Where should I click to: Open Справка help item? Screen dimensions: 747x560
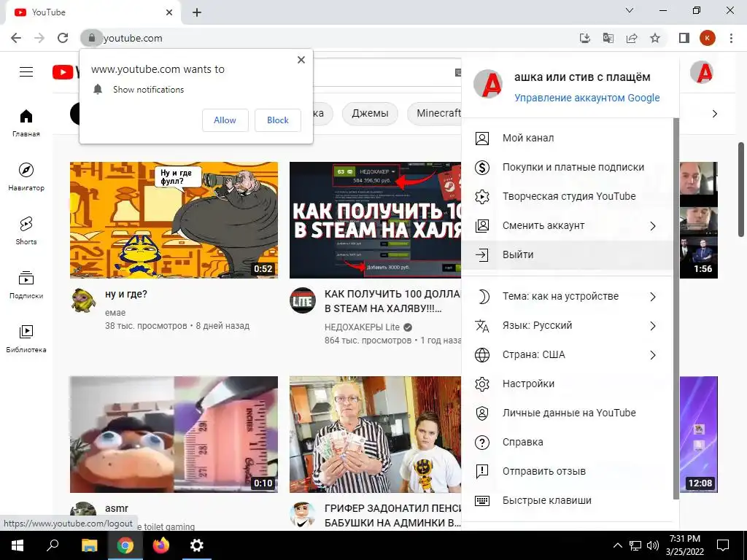click(567, 442)
